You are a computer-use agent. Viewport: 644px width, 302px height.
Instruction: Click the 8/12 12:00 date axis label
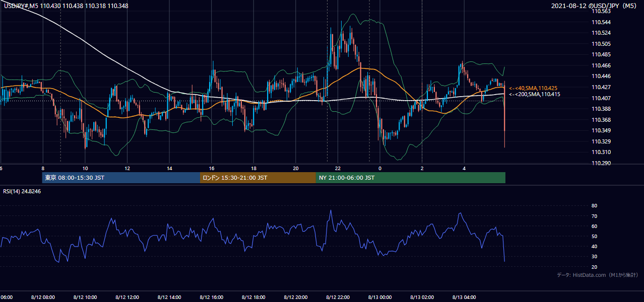[x=127, y=297]
